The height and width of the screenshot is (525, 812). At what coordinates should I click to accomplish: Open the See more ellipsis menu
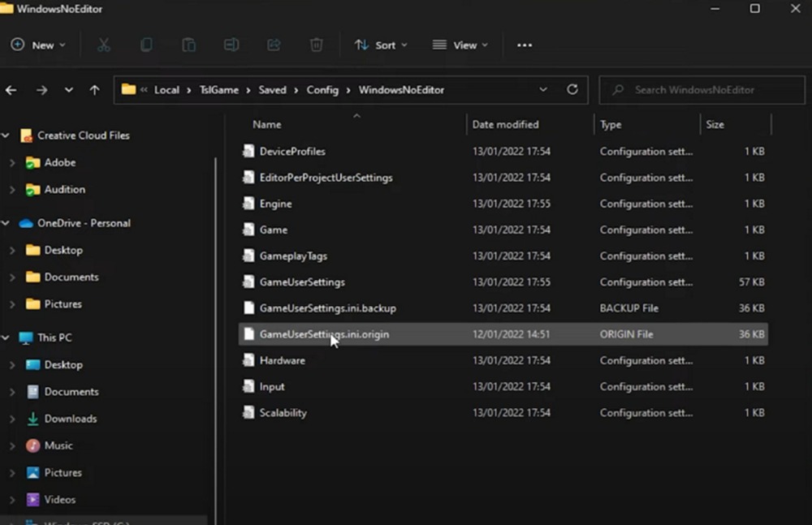point(525,45)
